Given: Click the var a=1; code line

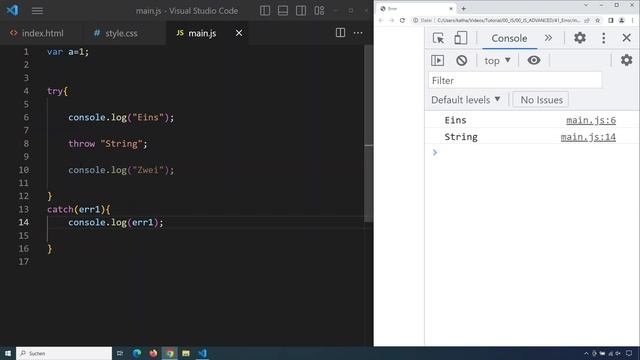Looking at the screenshot, I should click(68, 52).
